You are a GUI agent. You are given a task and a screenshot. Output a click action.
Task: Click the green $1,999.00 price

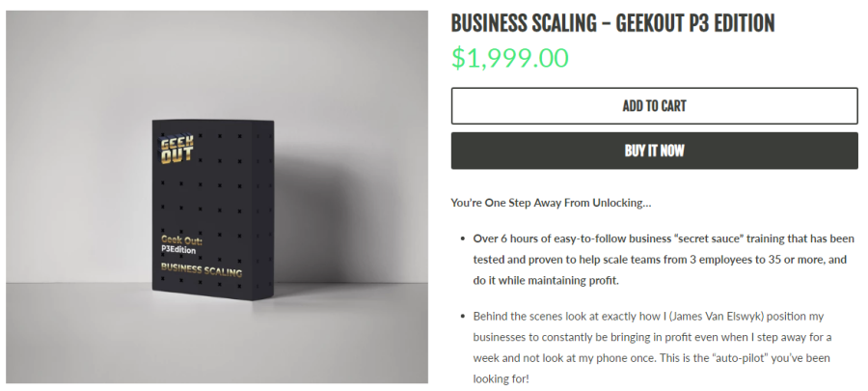pyautogui.click(x=510, y=58)
